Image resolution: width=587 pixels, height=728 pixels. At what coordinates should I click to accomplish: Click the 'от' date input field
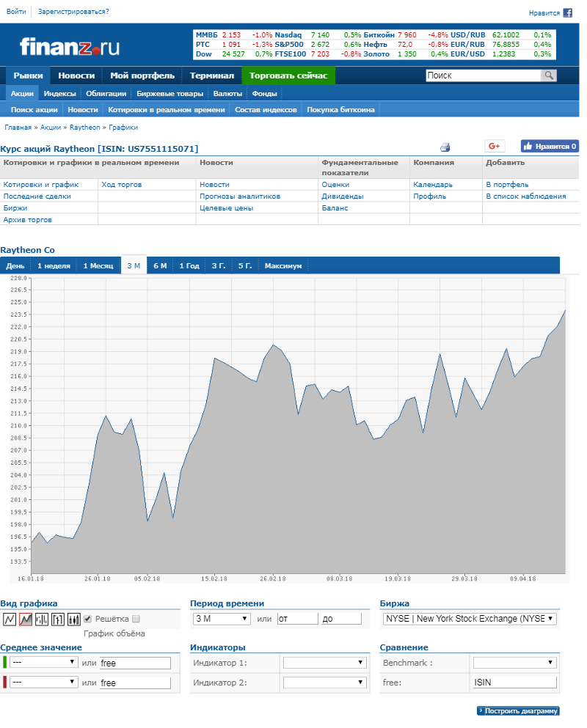tap(297, 619)
